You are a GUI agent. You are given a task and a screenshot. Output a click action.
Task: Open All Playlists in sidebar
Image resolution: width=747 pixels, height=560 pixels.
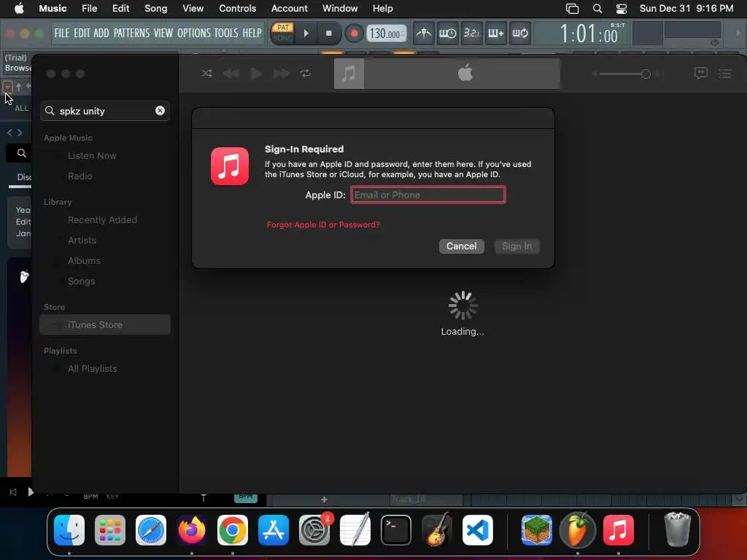[x=93, y=368]
